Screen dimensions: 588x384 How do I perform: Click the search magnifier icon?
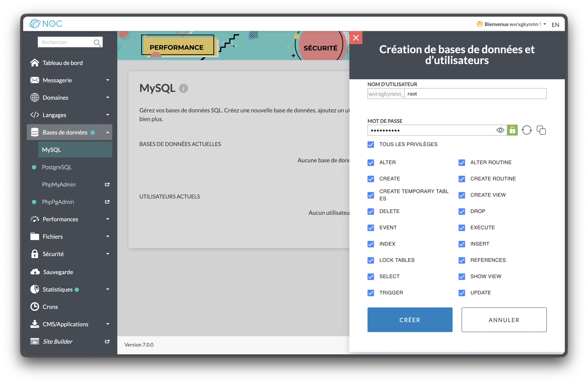[x=97, y=43]
